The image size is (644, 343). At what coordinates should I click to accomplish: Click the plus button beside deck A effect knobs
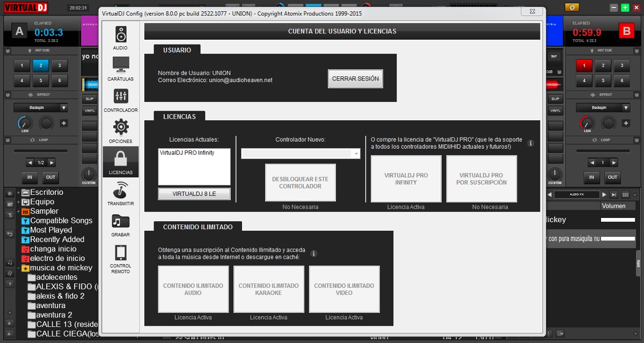[x=63, y=123]
